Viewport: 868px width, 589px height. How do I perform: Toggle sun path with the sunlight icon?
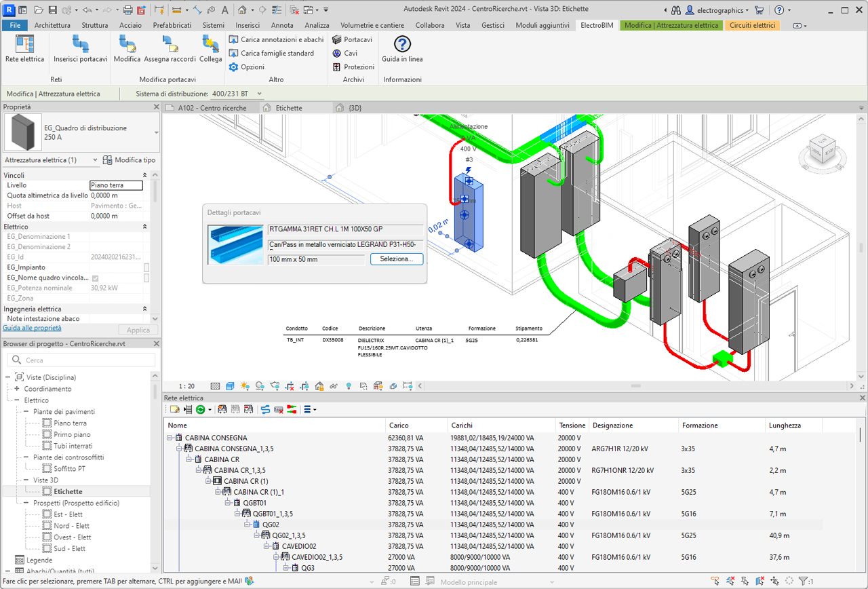tap(245, 385)
